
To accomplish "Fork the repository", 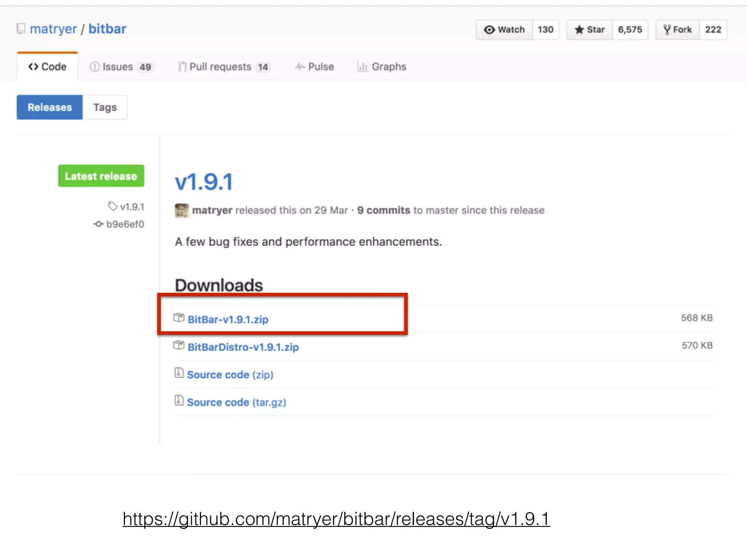I will click(x=677, y=30).
